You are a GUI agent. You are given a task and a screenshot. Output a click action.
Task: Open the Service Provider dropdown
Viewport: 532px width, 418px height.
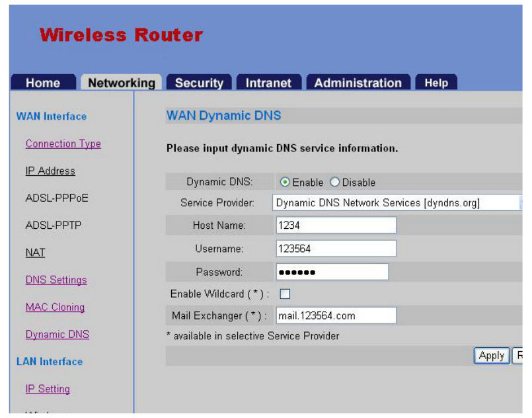[397, 203]
